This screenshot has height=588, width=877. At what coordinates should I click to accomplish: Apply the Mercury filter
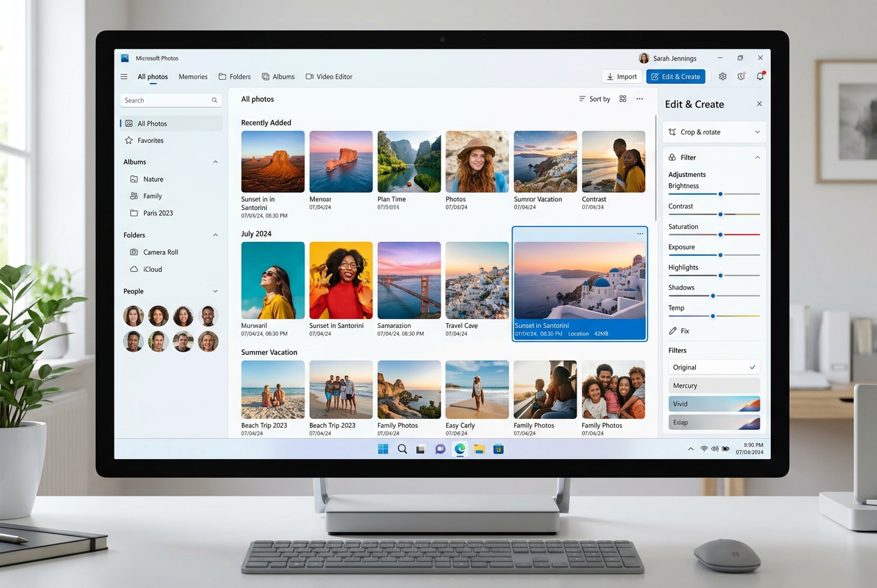(x=714, y=386)
